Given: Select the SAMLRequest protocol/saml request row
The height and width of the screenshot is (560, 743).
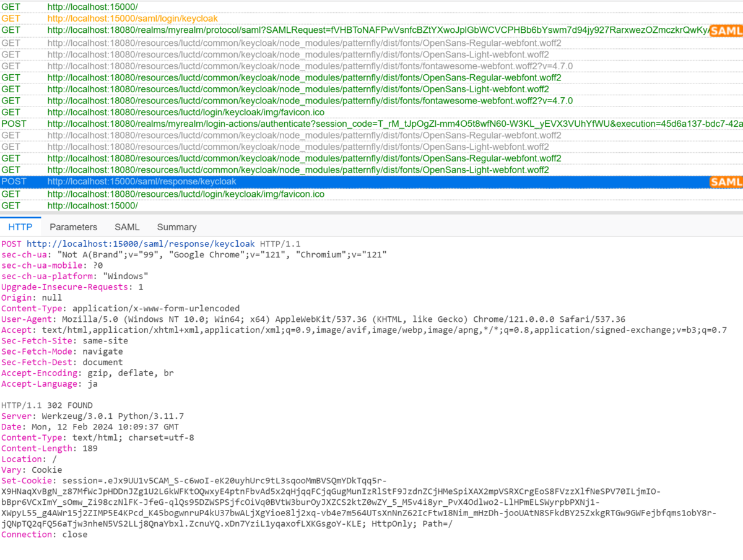Looking at the screenshot, I should click(x=310, y=30).
